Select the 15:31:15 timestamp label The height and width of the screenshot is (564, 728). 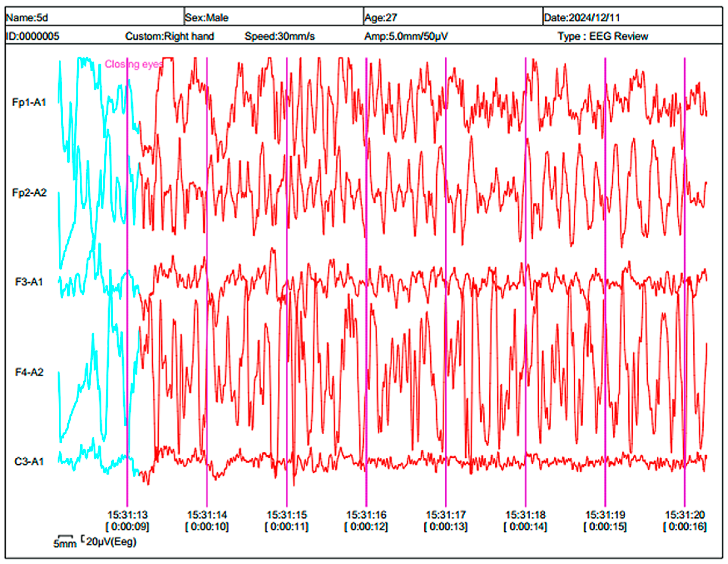pos(287,515)
